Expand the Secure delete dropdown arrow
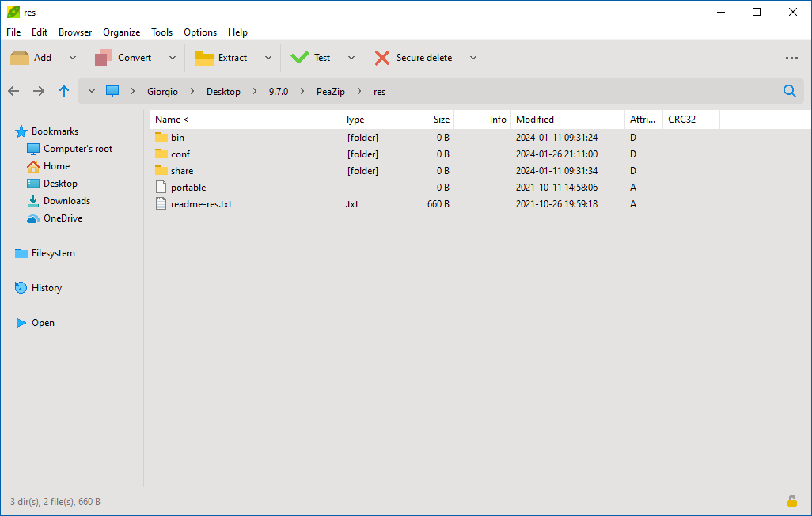812x516 pixels. tap(472, 58)
